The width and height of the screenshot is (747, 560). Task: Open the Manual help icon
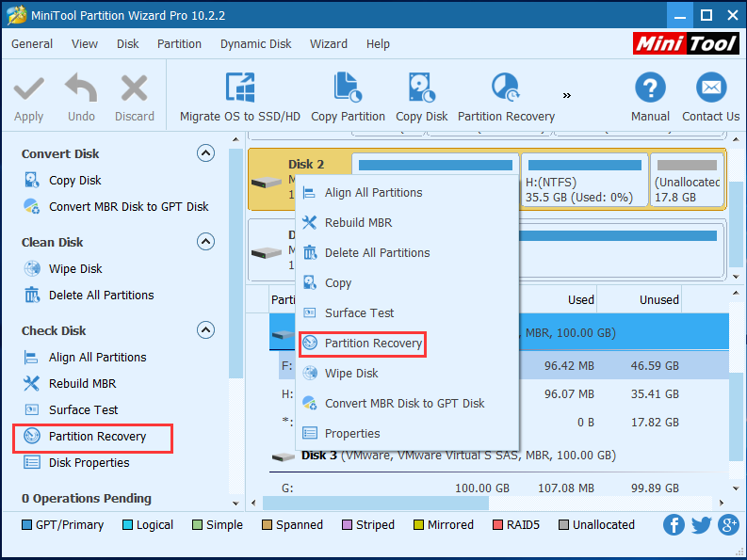pos(650,88)
